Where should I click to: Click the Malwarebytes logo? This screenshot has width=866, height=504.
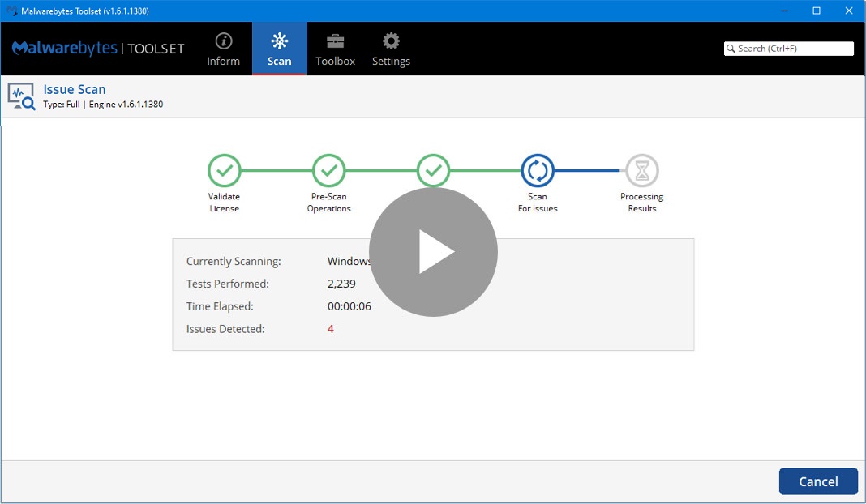tap(96, 49)
